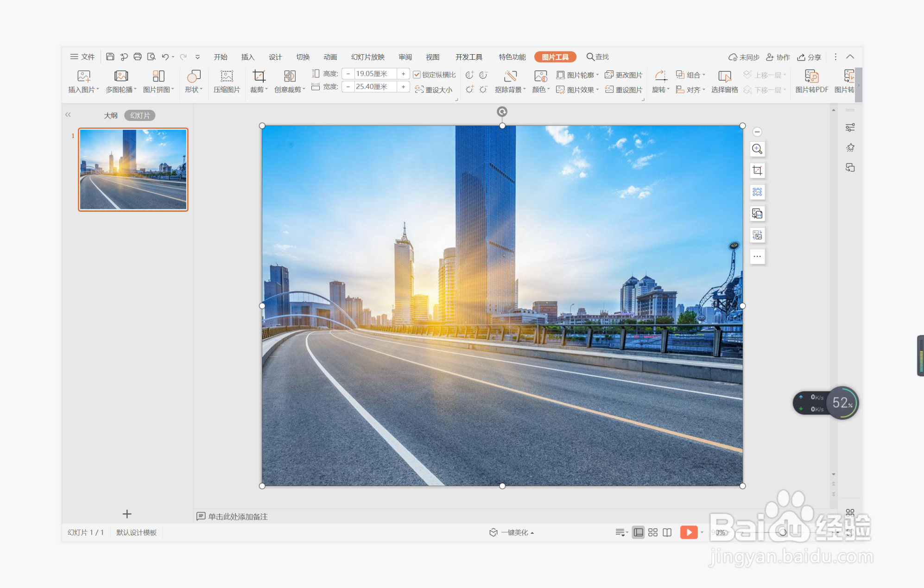Viewport: 924px width, 588px height.
Task: Switch to 视图 view tab
Action: tap(432, 57)
